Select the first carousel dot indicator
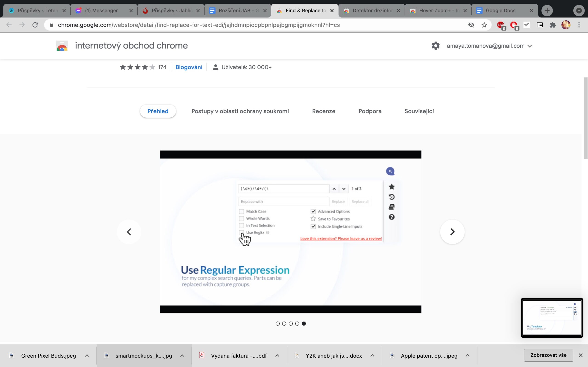The height and width of the screenshot is (367, 588). (277, 324)
